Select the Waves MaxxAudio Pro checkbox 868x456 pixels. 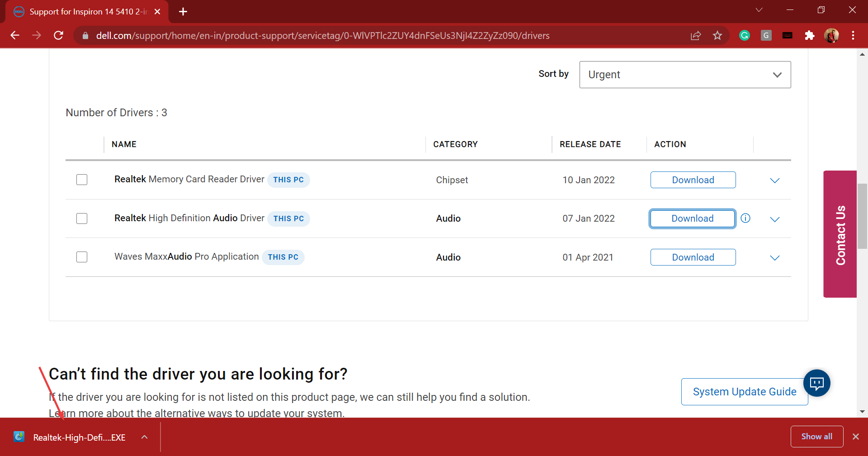pos(82,257)
